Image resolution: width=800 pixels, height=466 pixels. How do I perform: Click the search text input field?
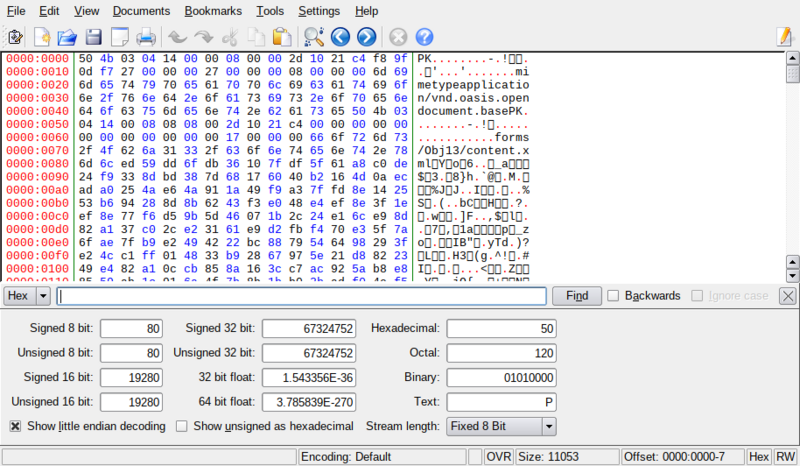302,296
